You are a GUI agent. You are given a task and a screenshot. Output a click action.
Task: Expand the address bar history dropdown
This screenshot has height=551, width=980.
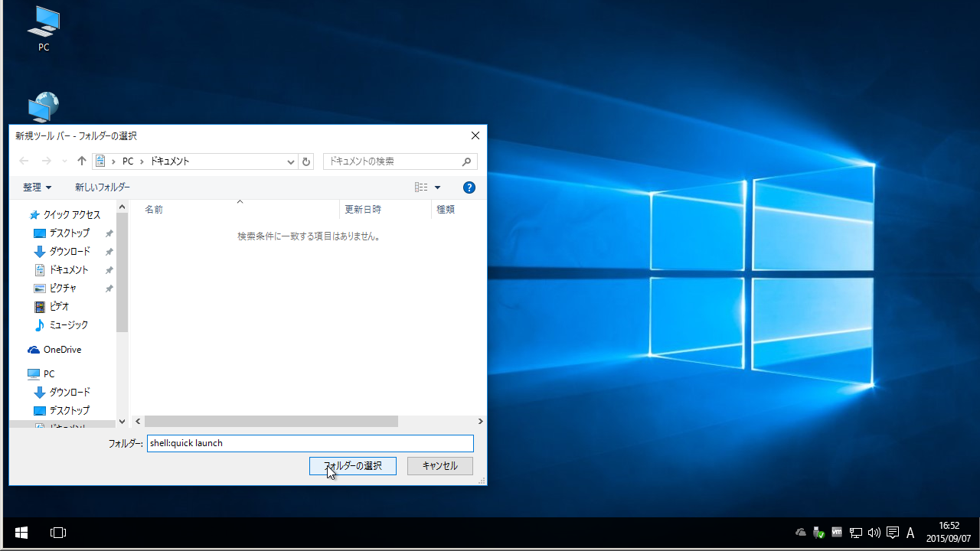pos(291,161)
